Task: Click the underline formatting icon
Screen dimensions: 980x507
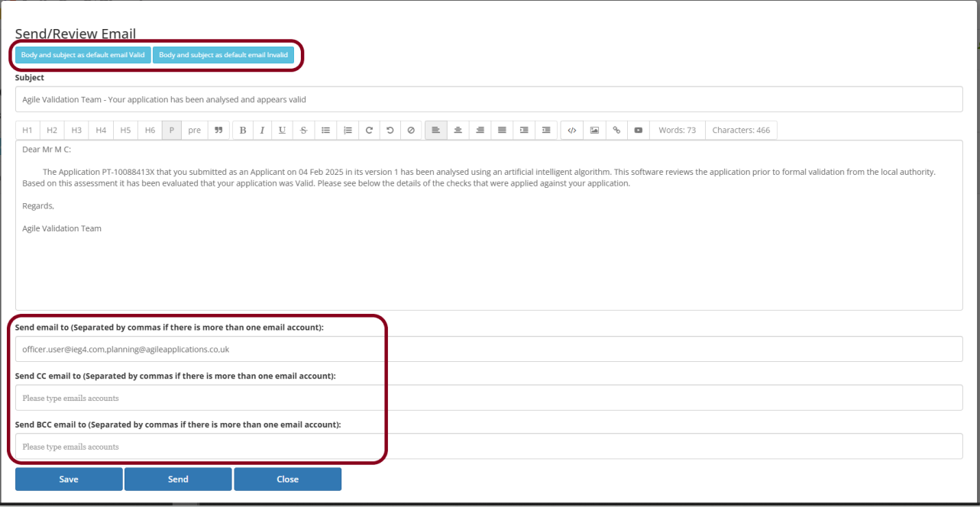Action: 282,131
